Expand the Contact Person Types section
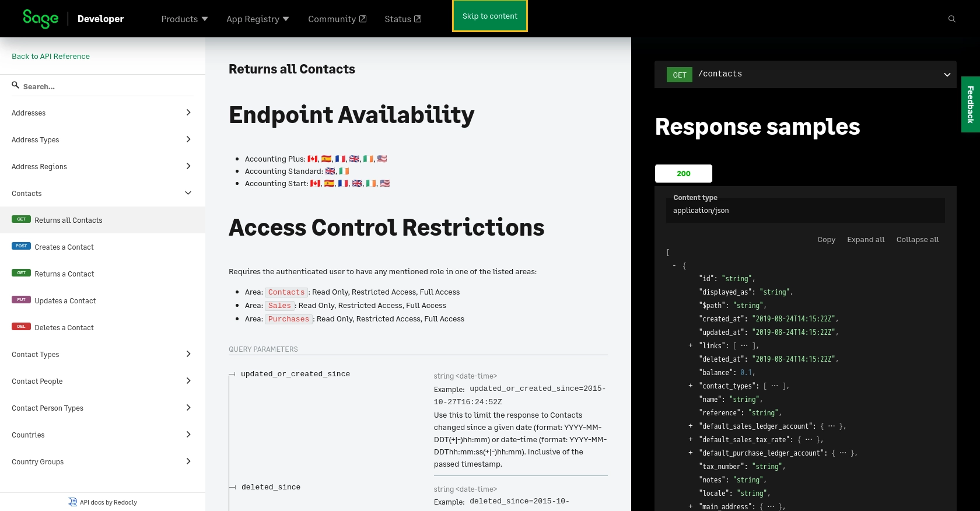This screenshot has width=980, height=511. pos(188,408)
